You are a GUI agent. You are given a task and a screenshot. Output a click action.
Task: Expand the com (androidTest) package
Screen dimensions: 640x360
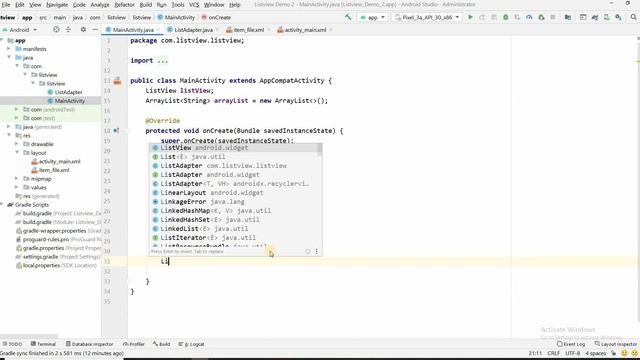point(17,109)
